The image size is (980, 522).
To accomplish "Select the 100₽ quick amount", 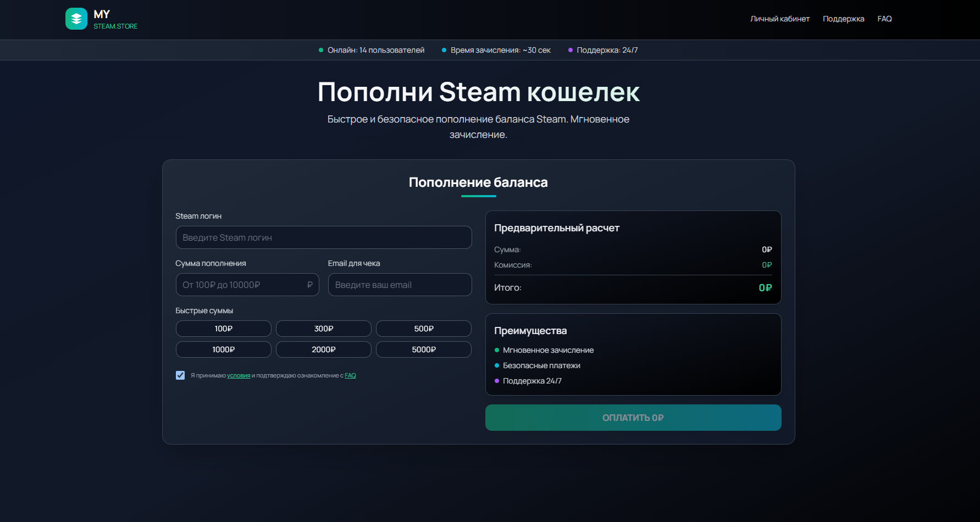I will [224, 329].
